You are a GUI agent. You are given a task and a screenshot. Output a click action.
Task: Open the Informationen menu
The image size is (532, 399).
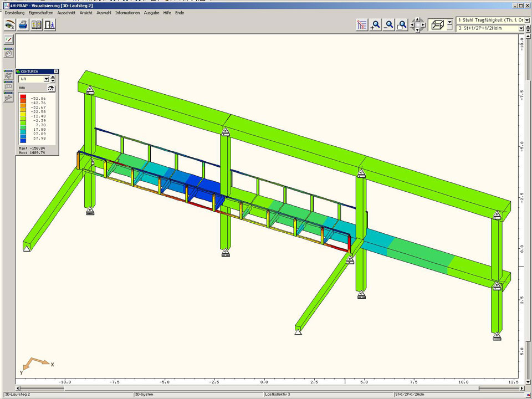[127, 13]
